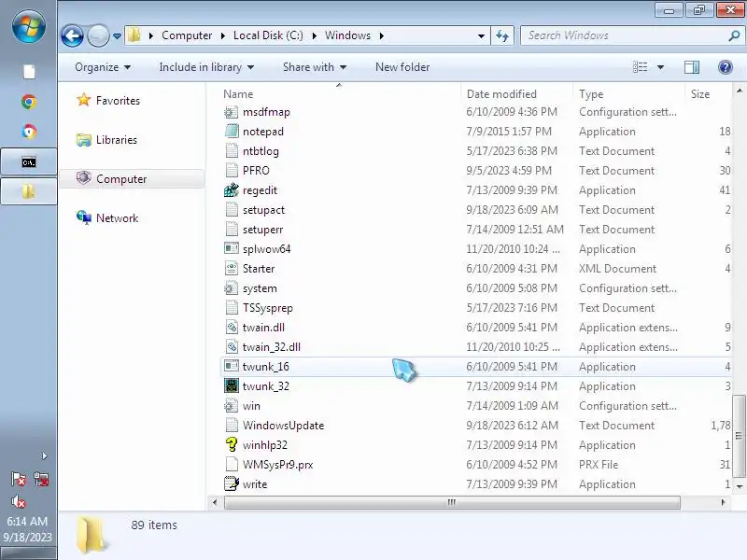Select the twunk_16 application icon

pos(231,367)
